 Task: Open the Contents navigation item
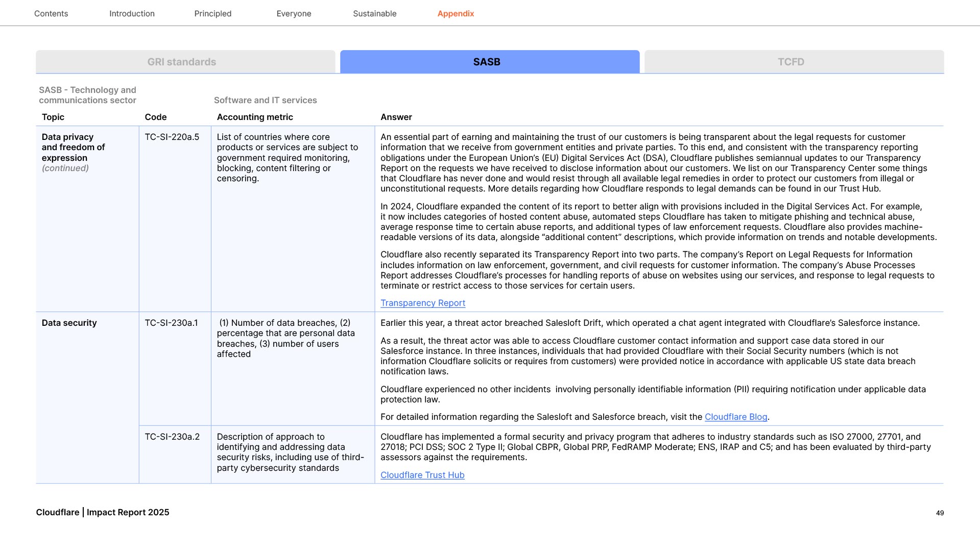pyautogui.click(x=51, y=14)
